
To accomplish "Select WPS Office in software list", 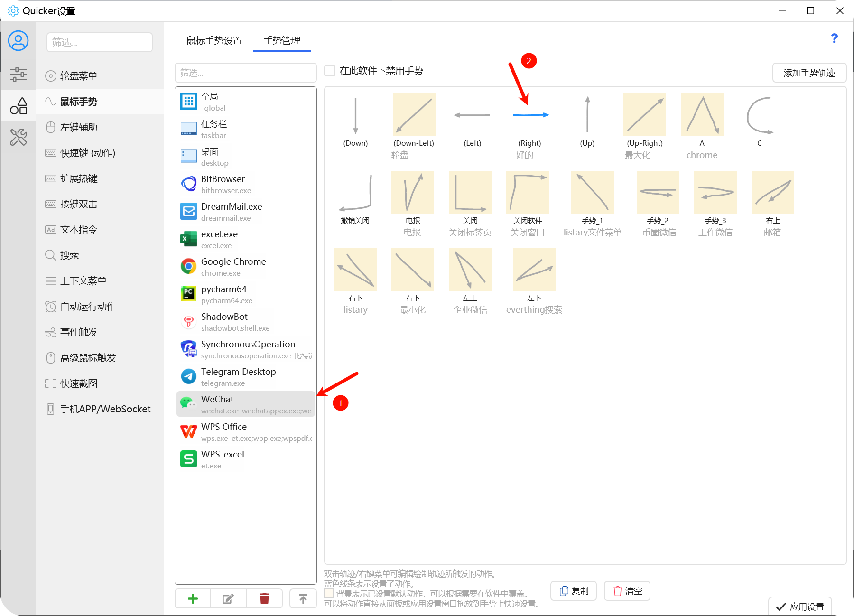I will click(246, 432).
